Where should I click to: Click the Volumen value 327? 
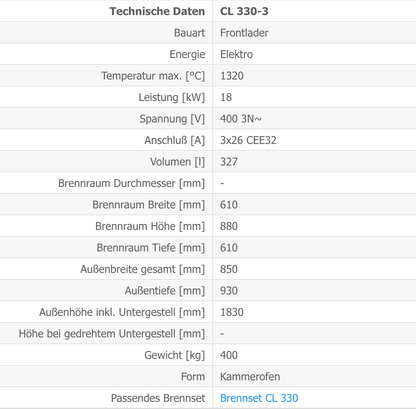click(x=229, y=162)
